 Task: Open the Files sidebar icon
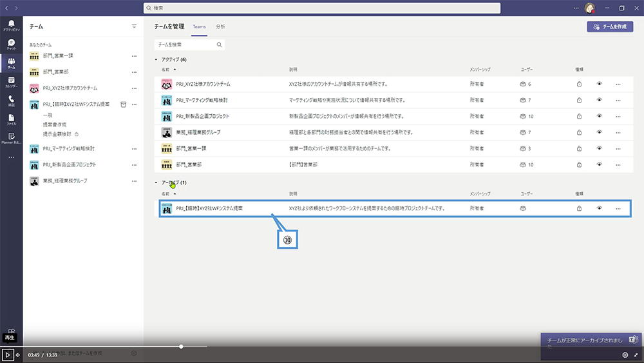point(11,120)
